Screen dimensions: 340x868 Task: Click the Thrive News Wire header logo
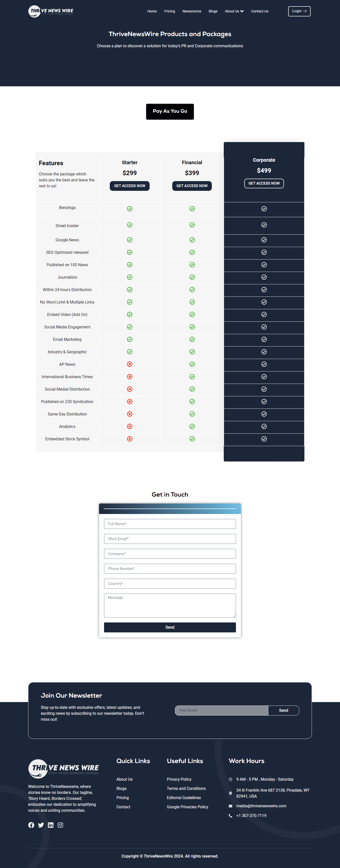tap(51, 11)
